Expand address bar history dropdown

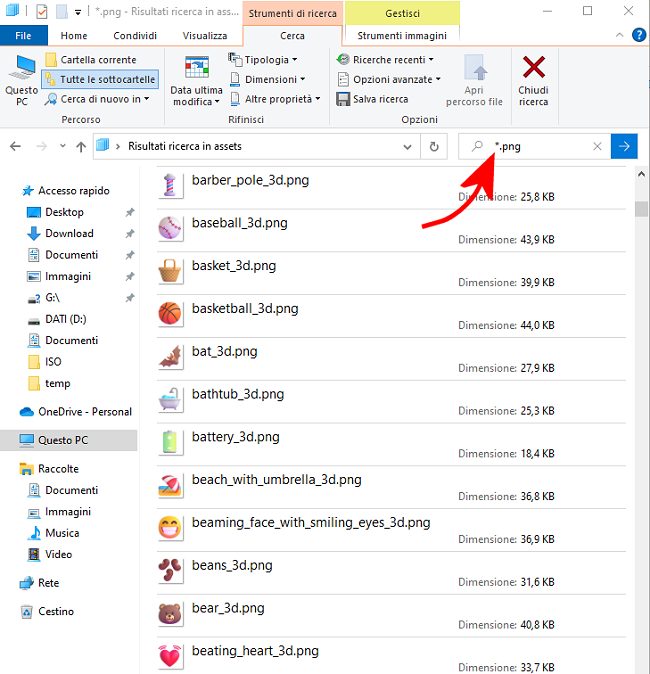[x=408, y=147]
